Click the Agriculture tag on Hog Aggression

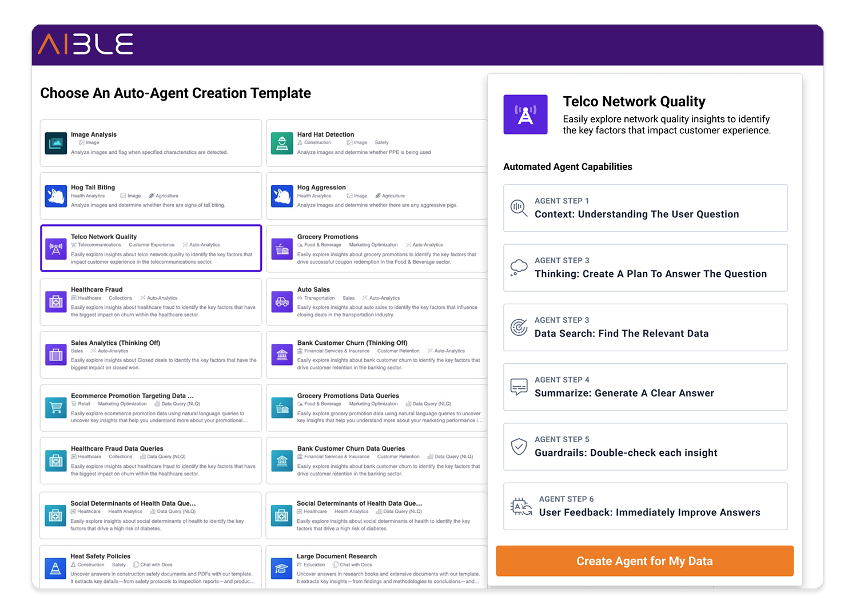coord(390,196)
